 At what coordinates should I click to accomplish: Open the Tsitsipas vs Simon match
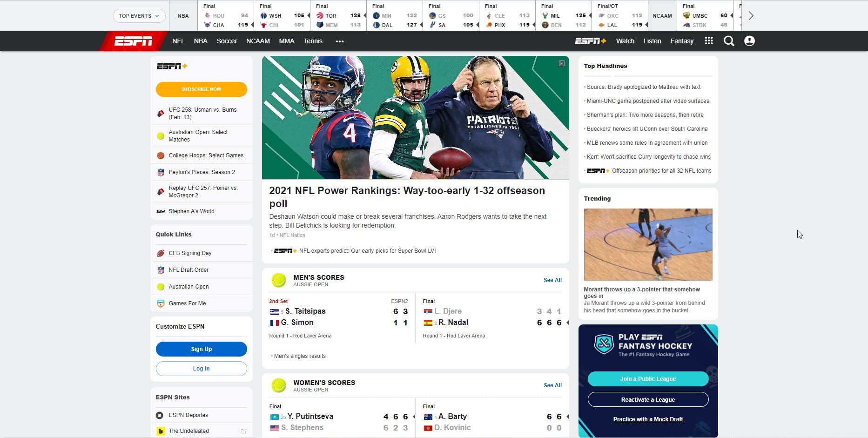click(338, 317)
